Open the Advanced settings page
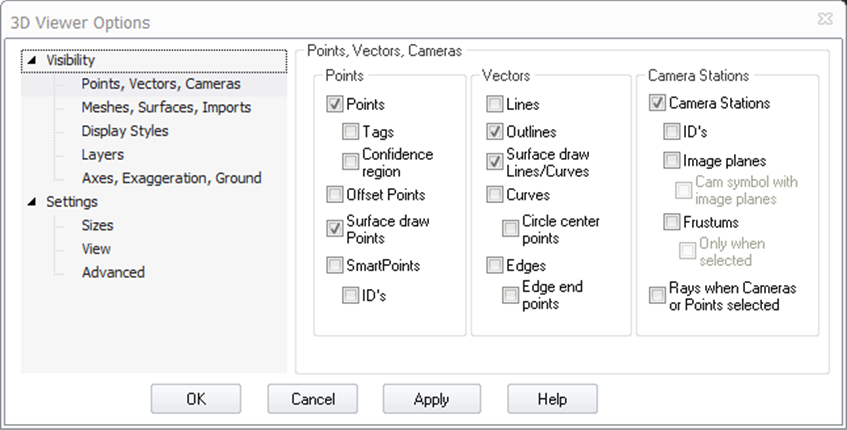 pyautogui.click(x=113, y=272)
